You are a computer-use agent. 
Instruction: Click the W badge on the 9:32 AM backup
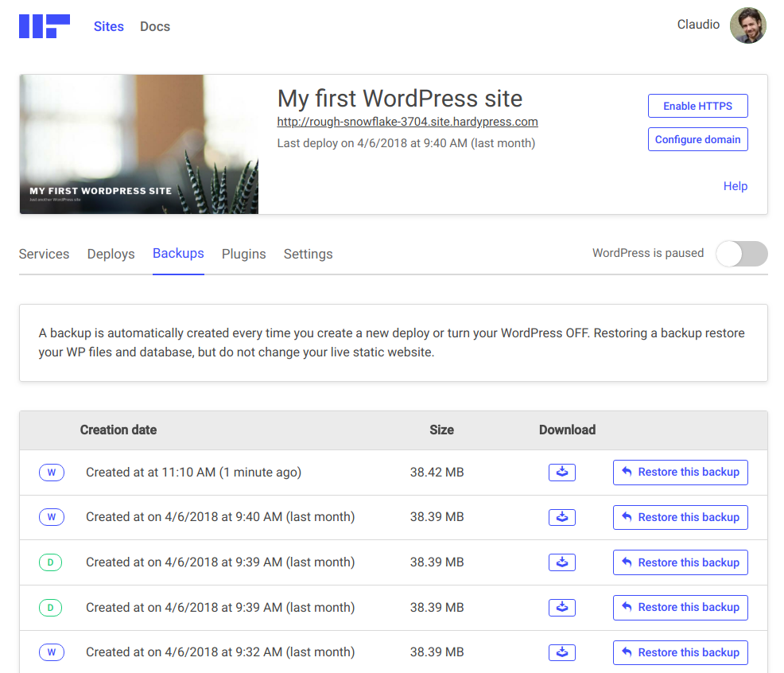point(52,652)
